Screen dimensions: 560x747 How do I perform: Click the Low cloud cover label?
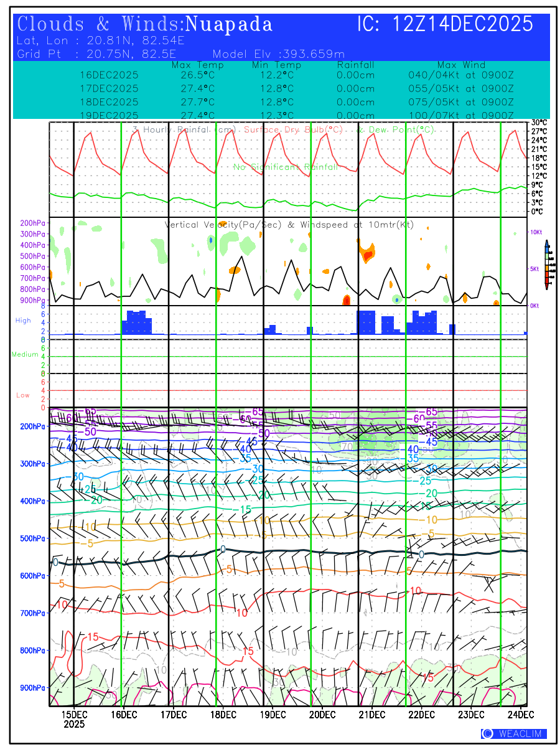[23, 395]
